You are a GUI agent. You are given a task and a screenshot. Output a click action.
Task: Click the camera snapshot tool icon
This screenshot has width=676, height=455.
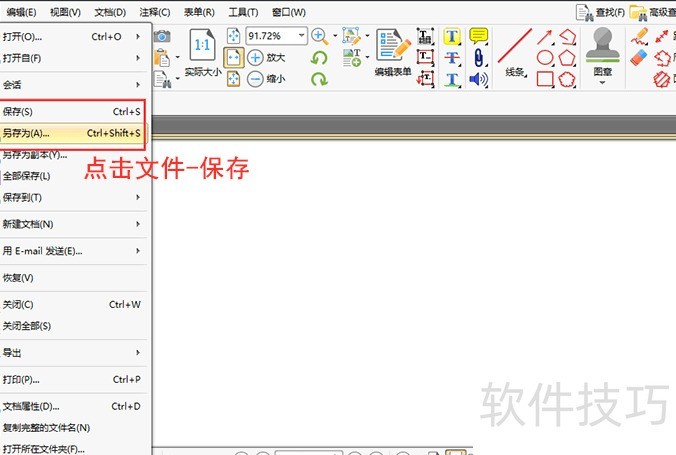163,37
